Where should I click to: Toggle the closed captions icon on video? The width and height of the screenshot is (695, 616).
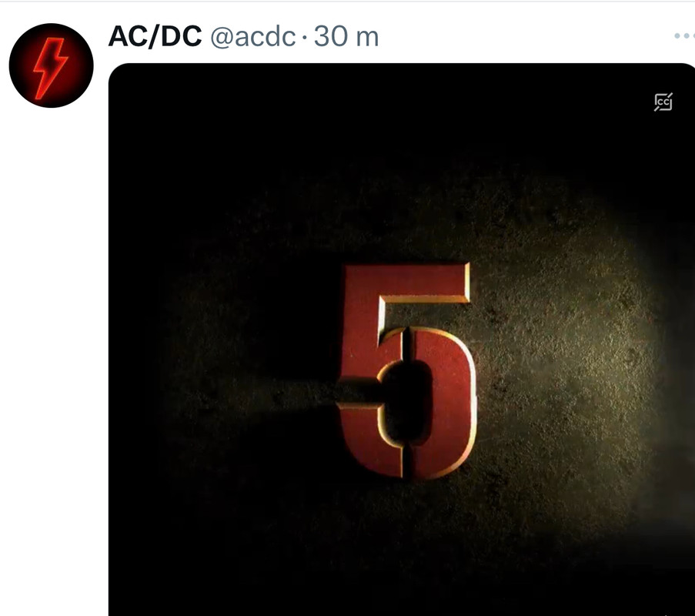tap(663, 102)
